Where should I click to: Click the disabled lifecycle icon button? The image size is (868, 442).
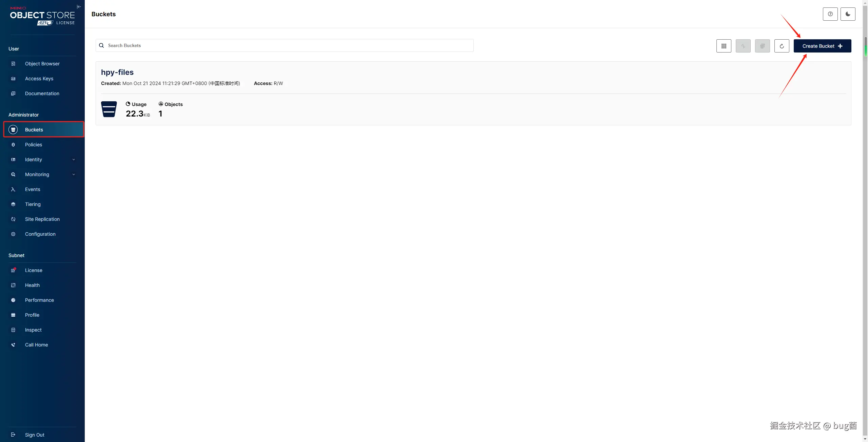click(762, 46)
